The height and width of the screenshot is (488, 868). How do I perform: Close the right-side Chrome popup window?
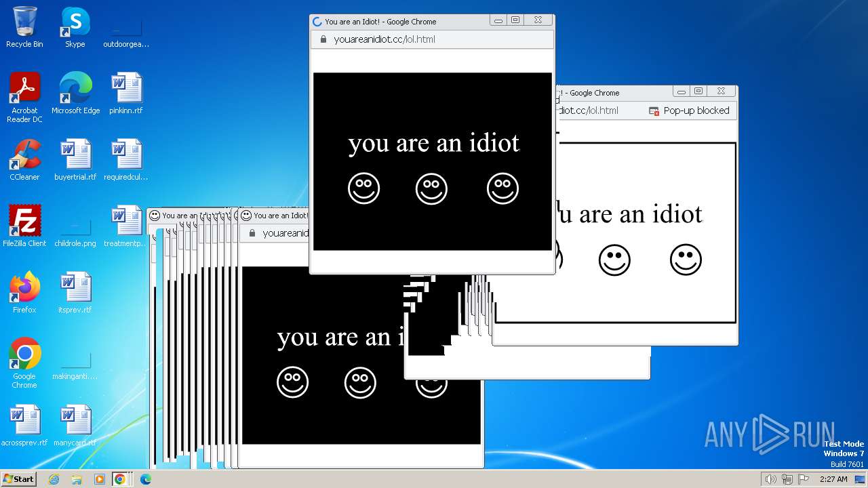click(x=721, y=91)
